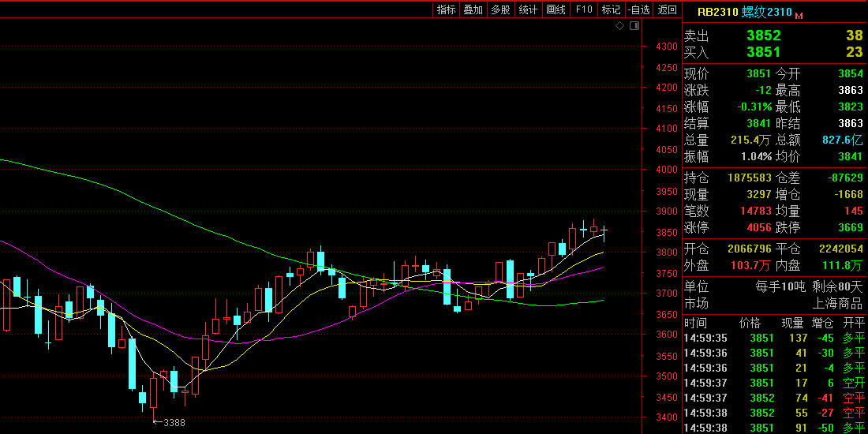Screen dimensions: 868x434
Task: Open the 标记 mark dropdown
Action: coord(612,9)
